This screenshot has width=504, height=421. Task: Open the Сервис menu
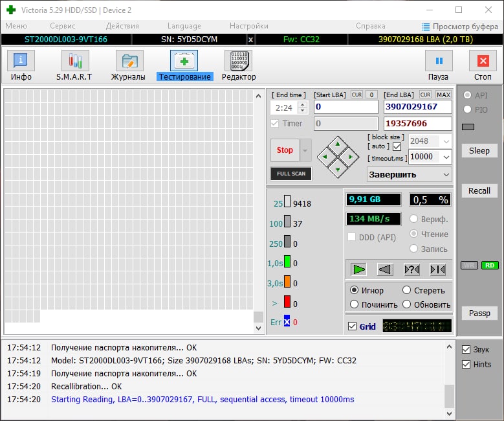click(63, 26)
